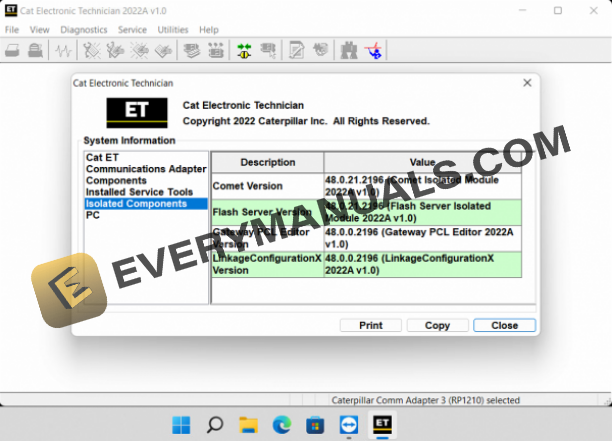Select Communications Adapter in System Information list
This screenshot has height=441, width=612.
click(x=146, y=169)
